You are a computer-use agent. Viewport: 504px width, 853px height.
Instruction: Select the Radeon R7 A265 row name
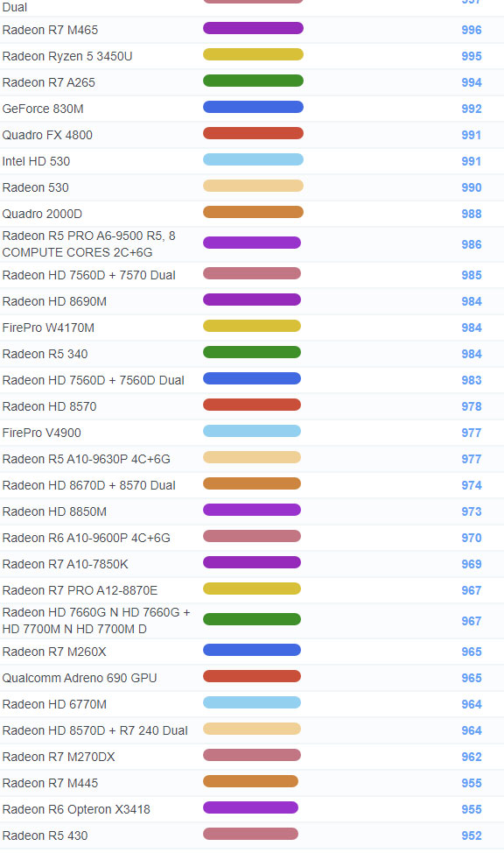pos(48,82)
